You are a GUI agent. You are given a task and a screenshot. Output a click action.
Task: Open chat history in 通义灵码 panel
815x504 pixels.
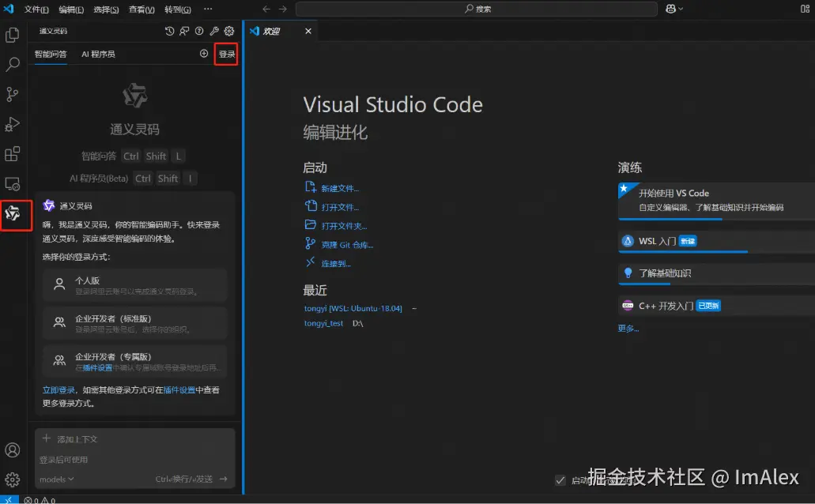coord(169,31)
